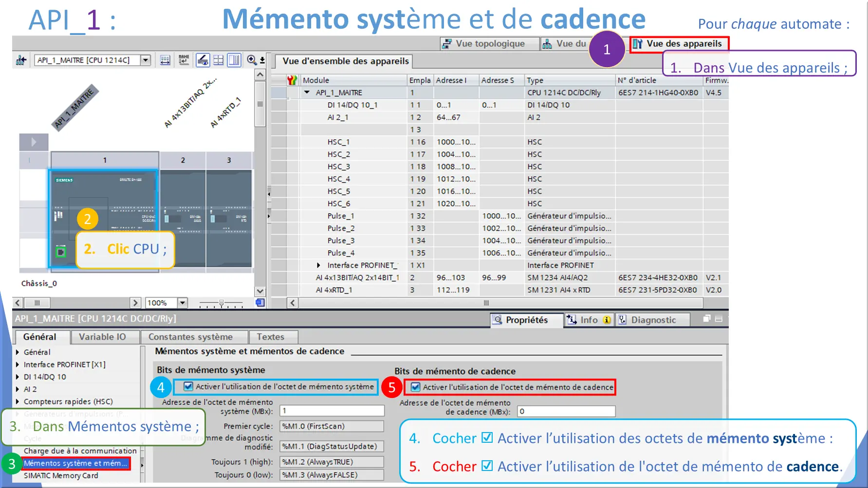This screenshot has width=868, height=488.
Task: Click the go-to-network-view icon in device toolbar
Action: [21, 60]
